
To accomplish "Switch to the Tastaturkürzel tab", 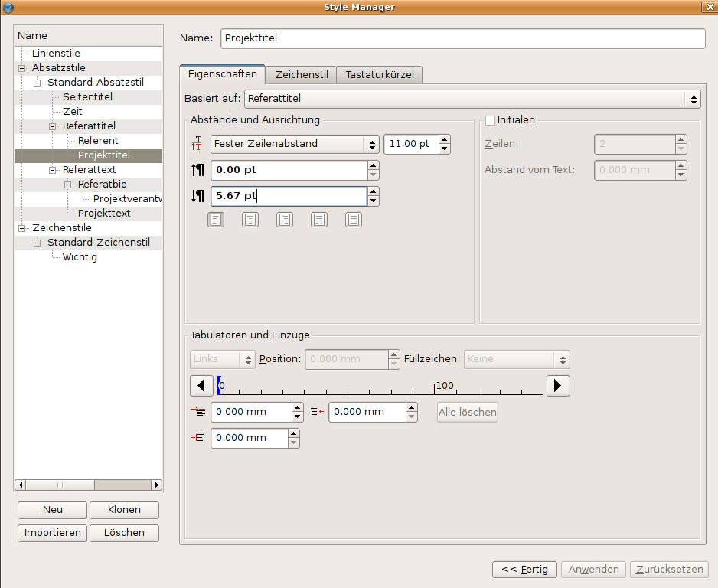I will pos(380,75).
